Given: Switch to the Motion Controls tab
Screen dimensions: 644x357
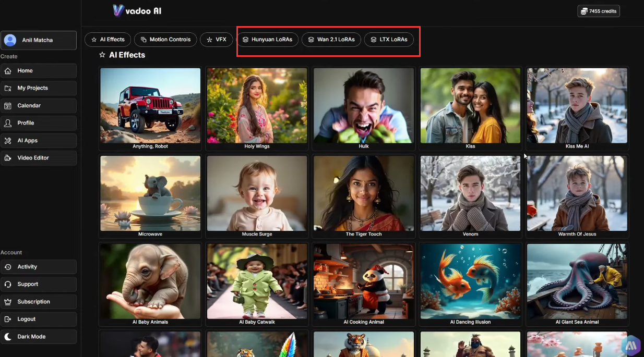Looking at the screenshot, I should tap(166, 40).
